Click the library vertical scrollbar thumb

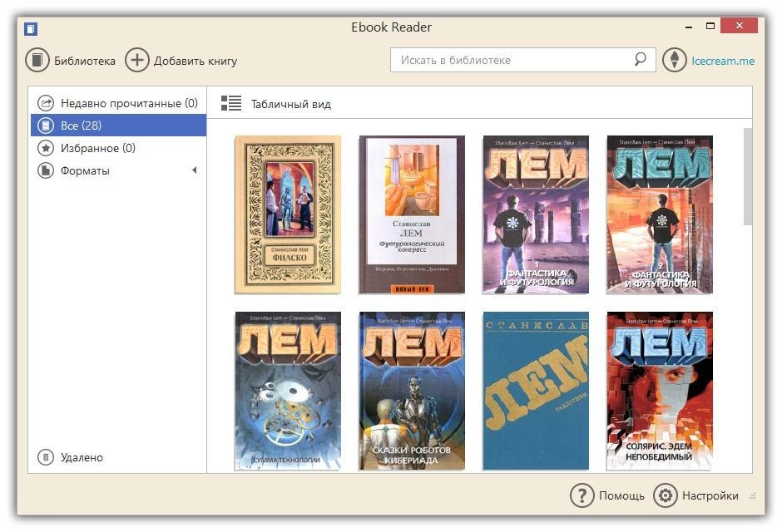pos(747,176)
